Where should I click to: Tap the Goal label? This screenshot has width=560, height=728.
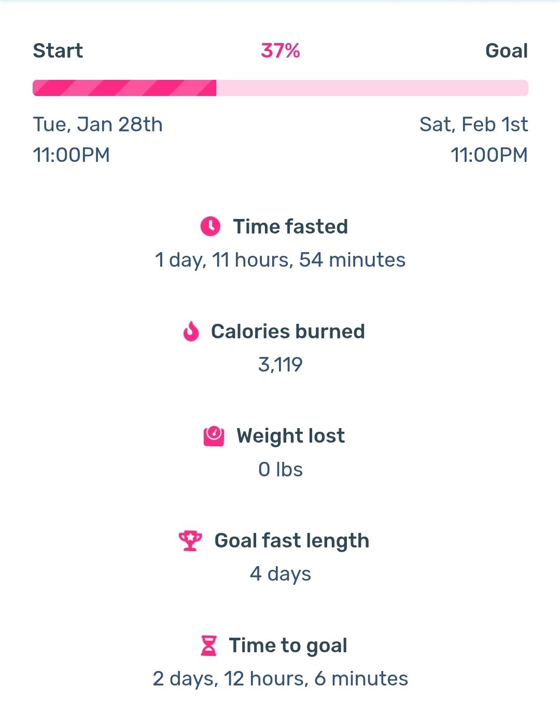click(x=507, y=51)
